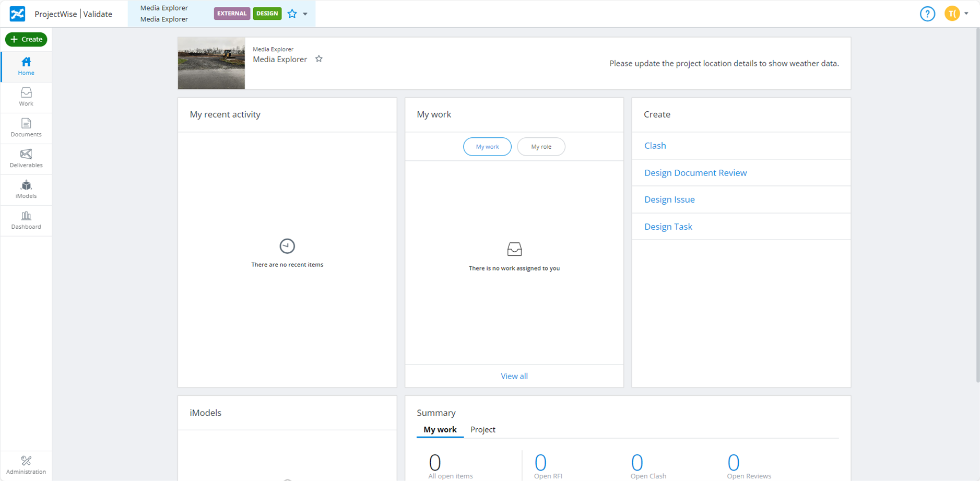Open the Dashboard icon in sidebar

[26, 220]
